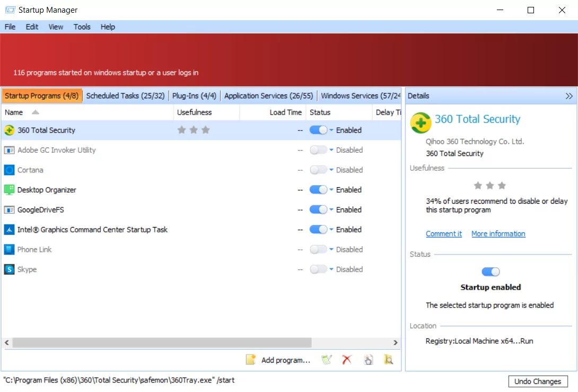Disable 360 Total Security startup toggle in list
This screenshot has width=578, height=392.
coord(318,130)
